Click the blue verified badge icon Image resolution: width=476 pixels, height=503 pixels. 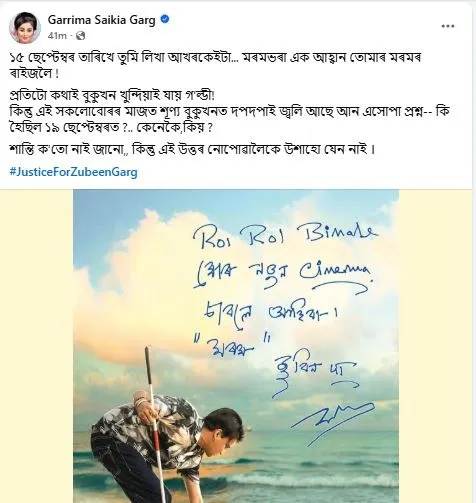pyautogui.click(x=165, y=19)
